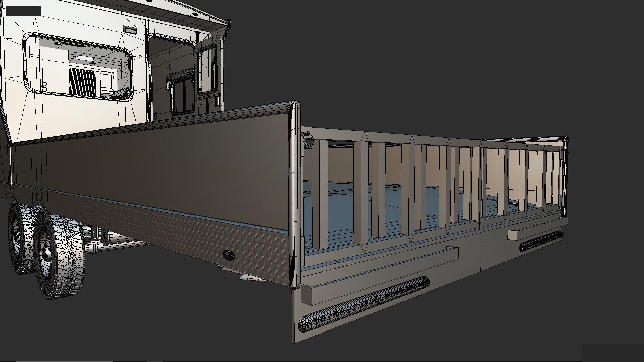Select the large caravan side window

(78, 67)
